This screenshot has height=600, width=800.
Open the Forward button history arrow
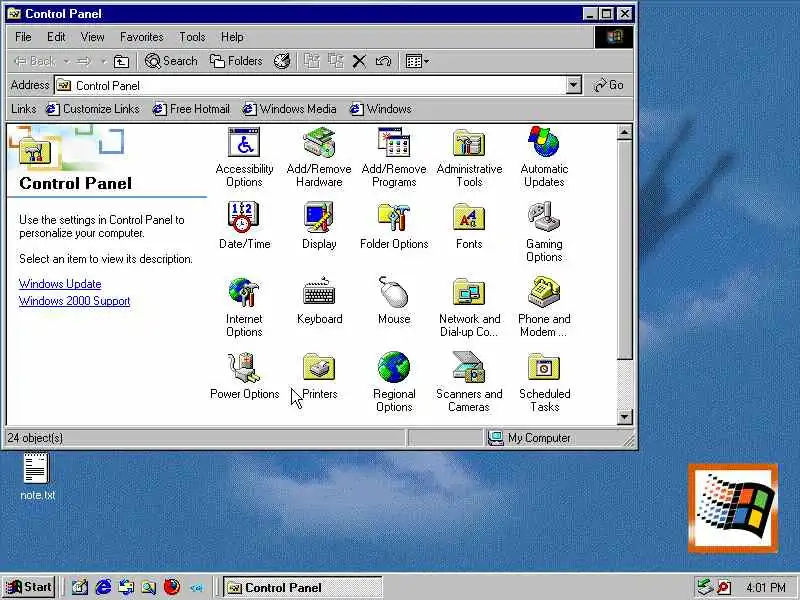(104, 62)
